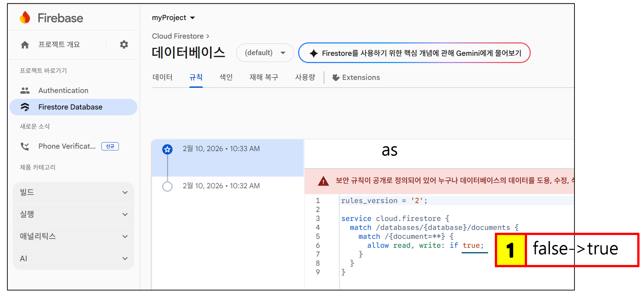Open project settings gear icon
644x292 pixels.
coord(124,44)
